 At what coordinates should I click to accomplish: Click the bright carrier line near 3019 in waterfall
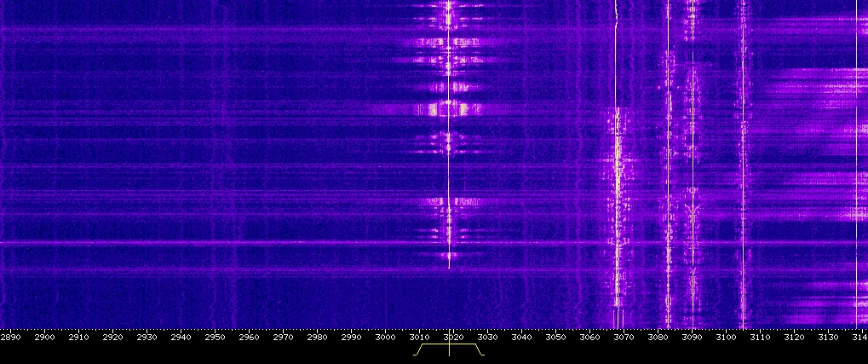[448, 133]
